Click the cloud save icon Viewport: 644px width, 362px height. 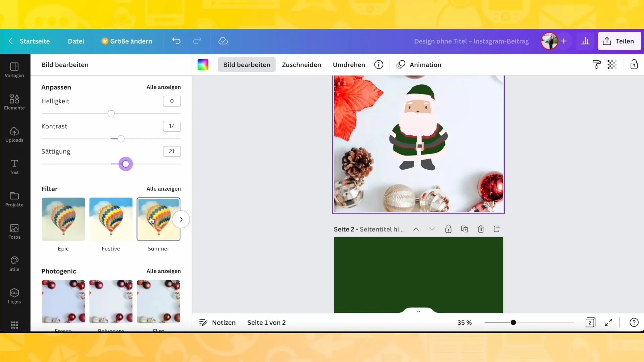pos(223,41)
